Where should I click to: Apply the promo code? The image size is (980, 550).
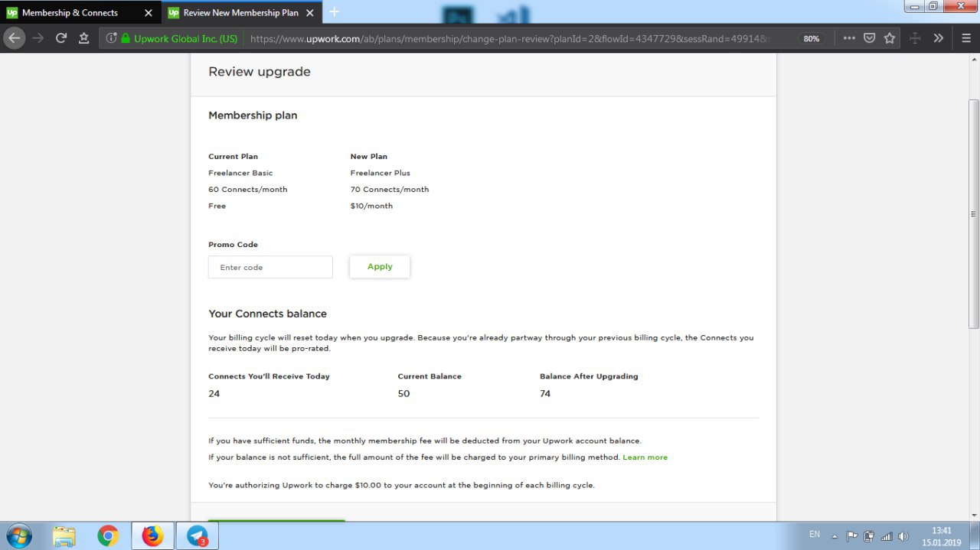tap(380, 266)
